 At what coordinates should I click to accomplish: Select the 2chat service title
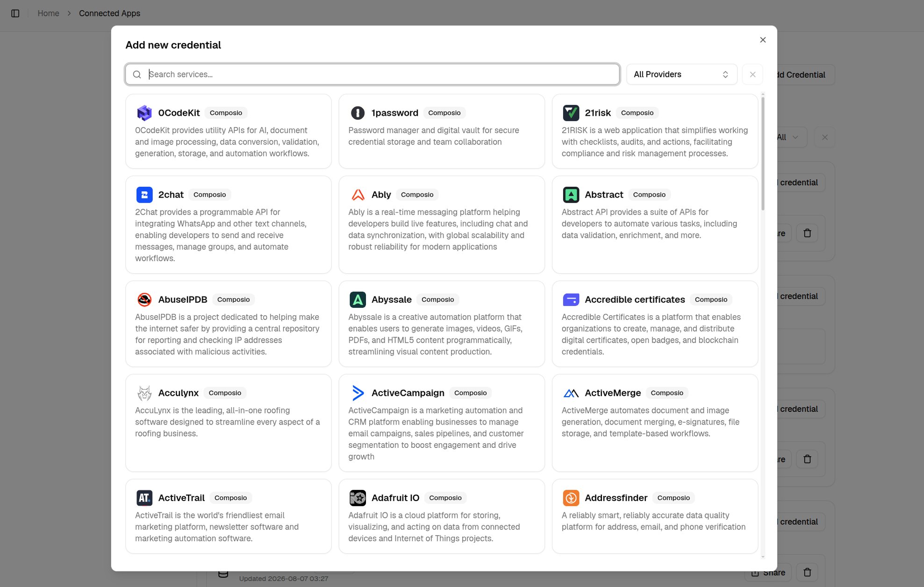coord(171,195)
